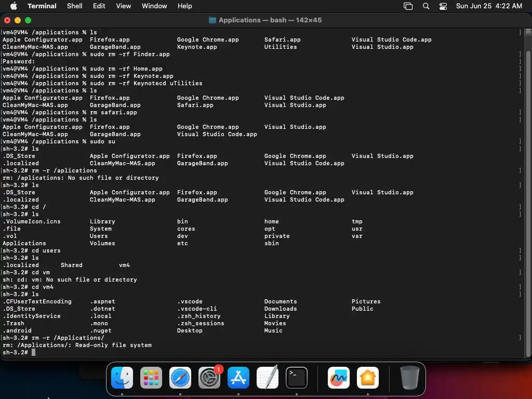Click the Terminal vertical scrollbar
The width and height of the screenshot is (532, 399).
tap(528, 204)
